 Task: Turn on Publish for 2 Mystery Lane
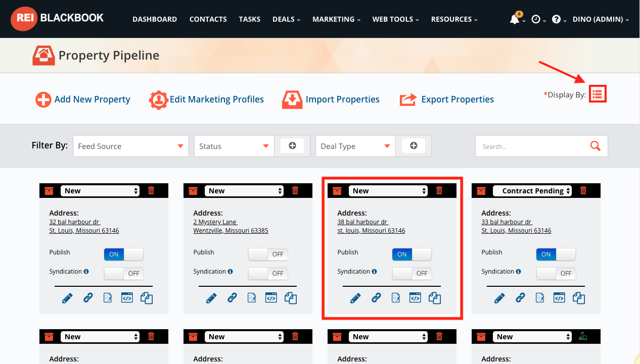pos(268,254)
